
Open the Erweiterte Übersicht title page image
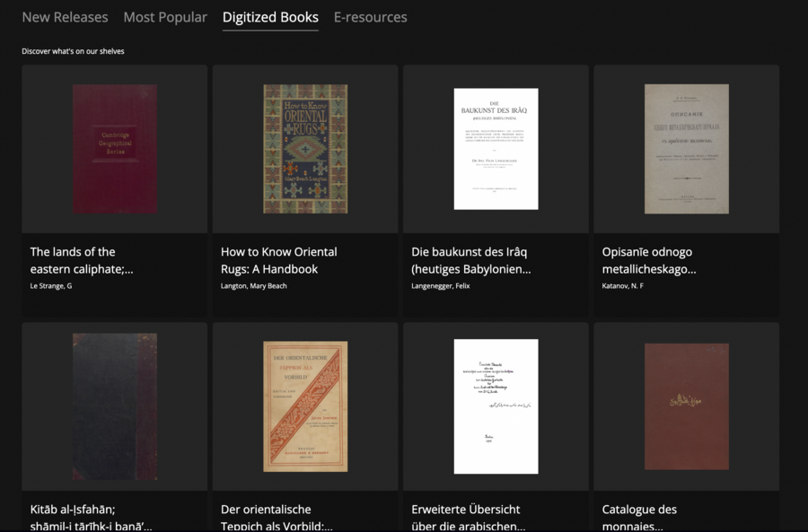495,406
